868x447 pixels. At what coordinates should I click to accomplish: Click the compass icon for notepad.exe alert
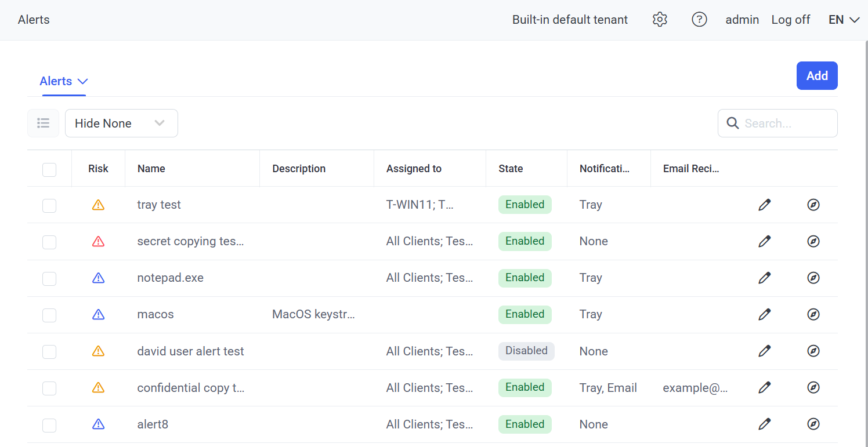point(813,278)
